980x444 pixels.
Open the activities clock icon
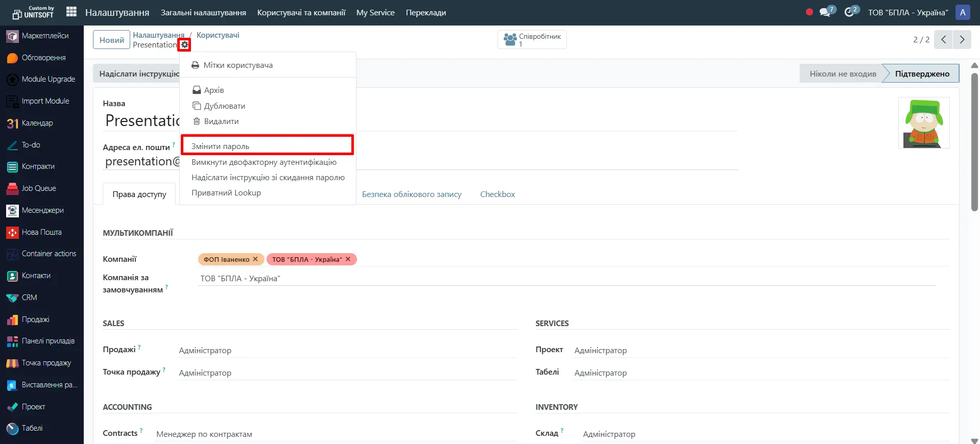pyautogui.click(x=849, y=12)
